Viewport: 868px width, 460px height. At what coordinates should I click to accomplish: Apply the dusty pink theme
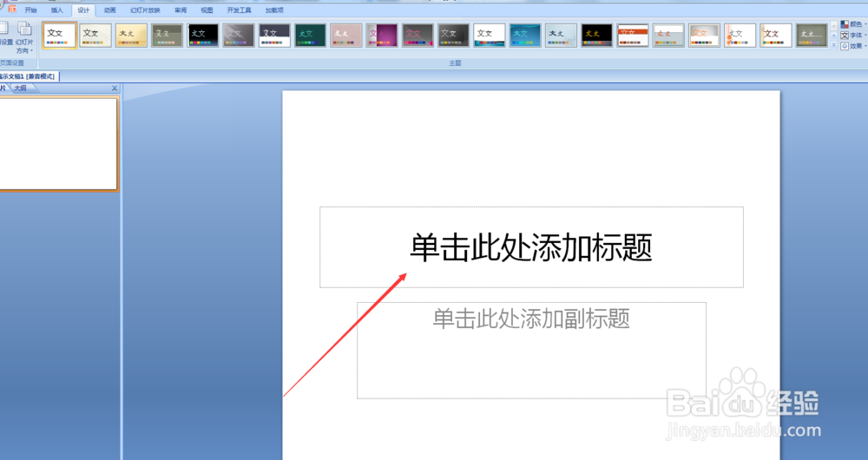click(x=346, y=35)
